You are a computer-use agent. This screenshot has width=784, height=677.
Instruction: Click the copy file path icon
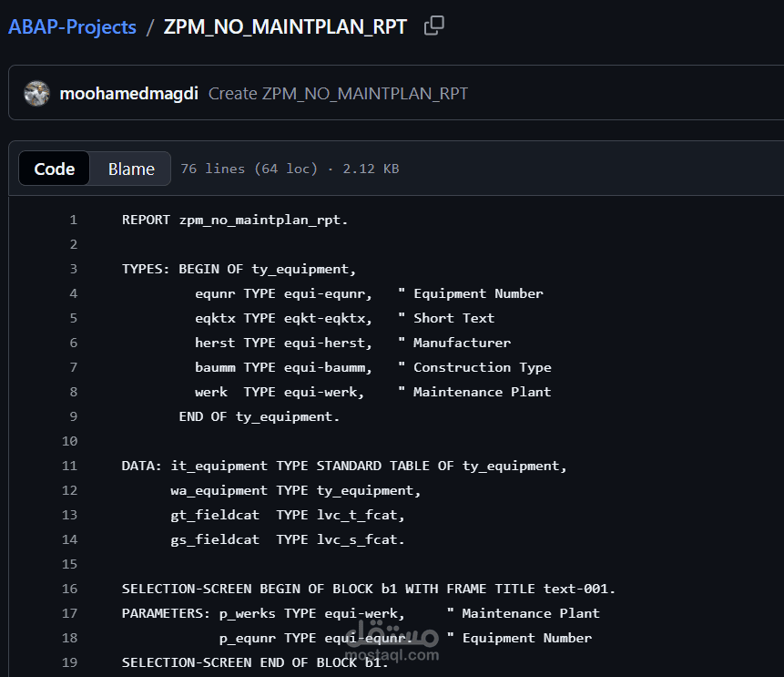pyautogui.click(x=433, y=26)
